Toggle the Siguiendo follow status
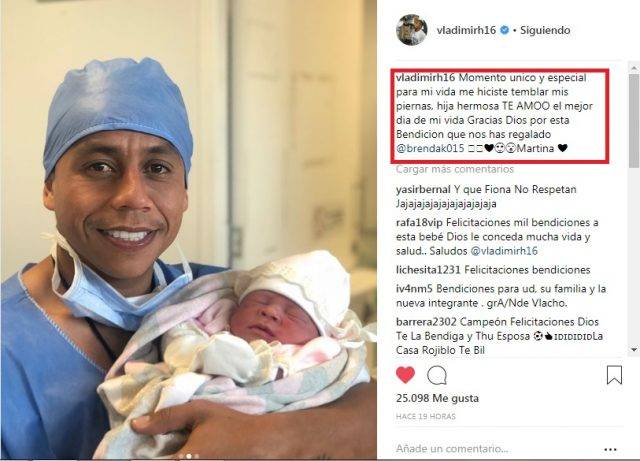The image size is (640, 461). click(x=545, y=30)
